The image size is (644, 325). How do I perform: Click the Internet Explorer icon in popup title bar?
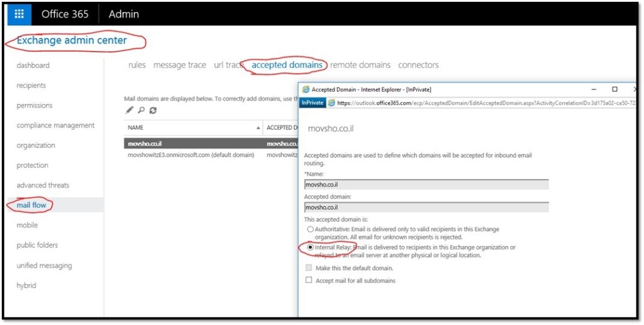coord(306,89)
